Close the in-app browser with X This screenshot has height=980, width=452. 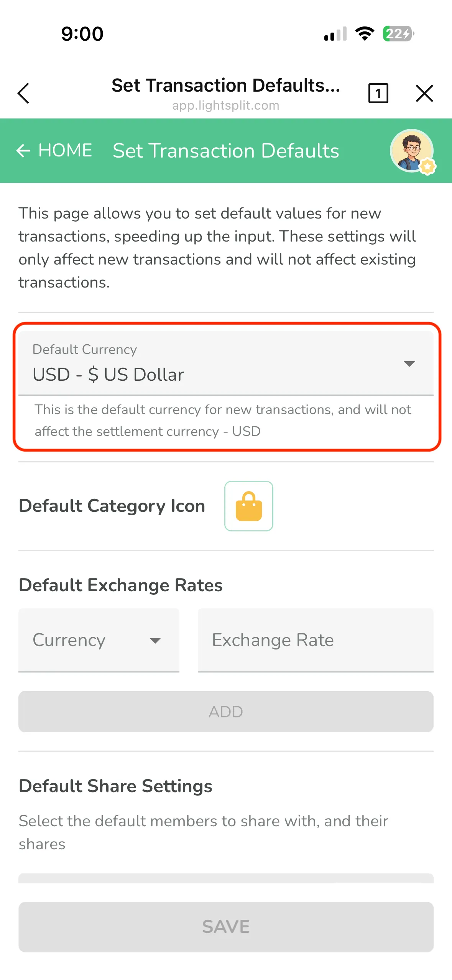(x=424, y=93)
